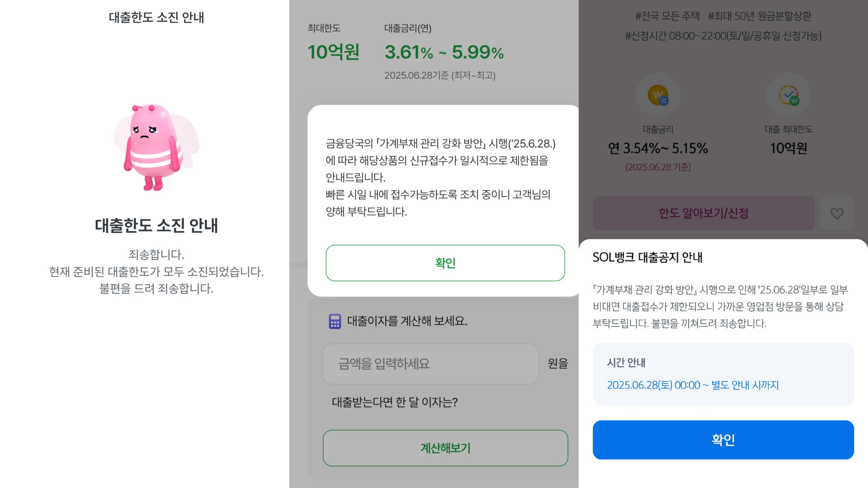Click the 대출 최대한도 checkmark icon
Image resolution: width=868 pixels, height=488 pixels.
pyautogui.click(x=788, y=95)
